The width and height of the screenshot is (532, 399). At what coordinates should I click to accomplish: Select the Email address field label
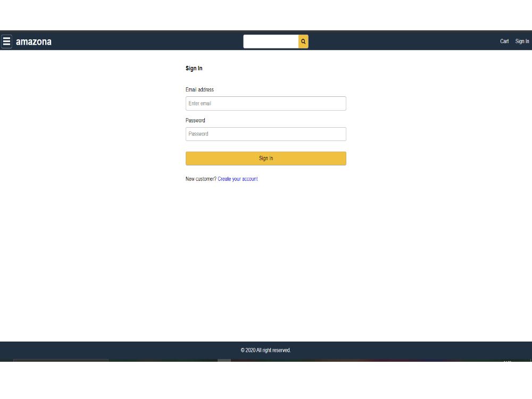[x=199, y=89]
